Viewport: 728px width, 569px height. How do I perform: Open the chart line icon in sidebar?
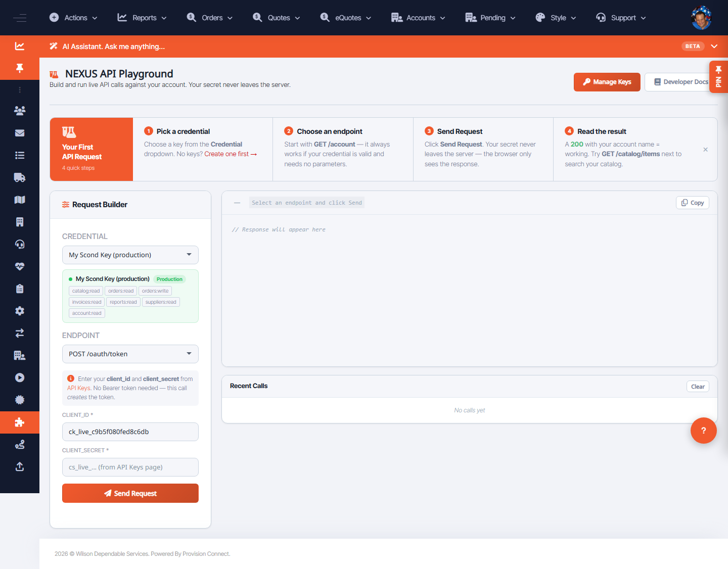(20, 46)
